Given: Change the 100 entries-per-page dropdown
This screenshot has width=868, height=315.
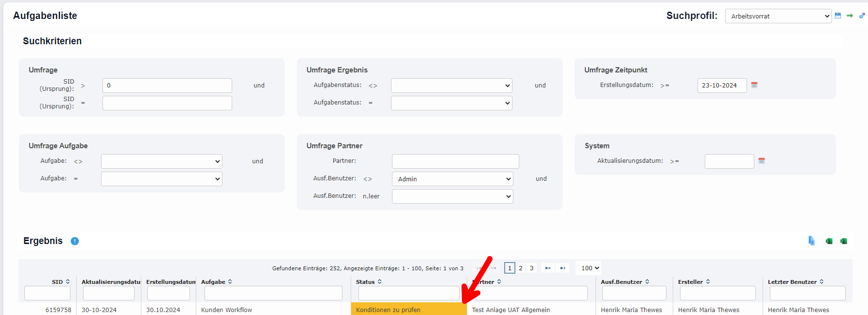Looking at the screenshot, I should click(x=590, y=268).
